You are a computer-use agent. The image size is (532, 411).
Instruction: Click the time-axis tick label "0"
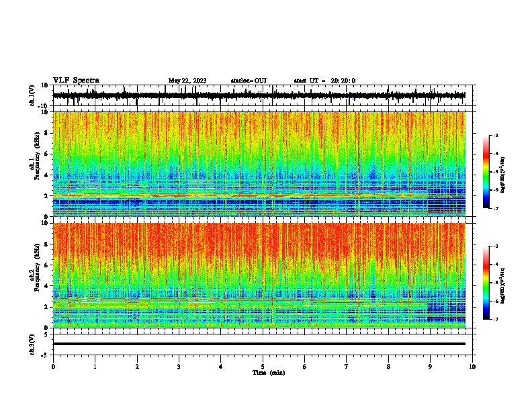[x=53, y=367]
